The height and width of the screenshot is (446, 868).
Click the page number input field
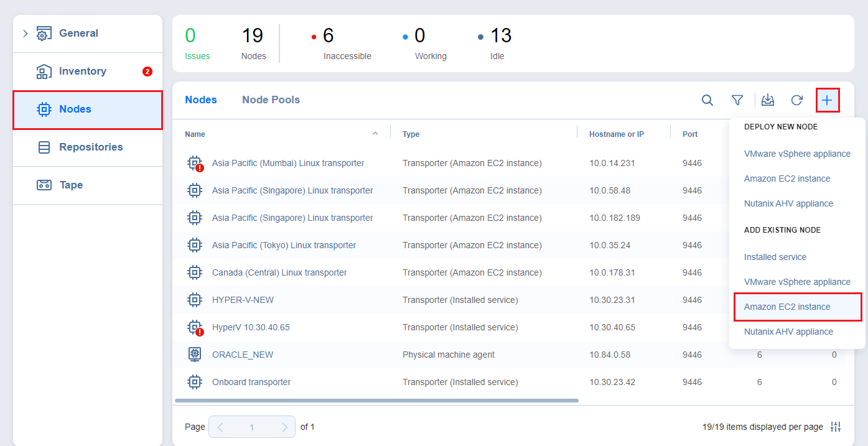(x=252, y=427)
